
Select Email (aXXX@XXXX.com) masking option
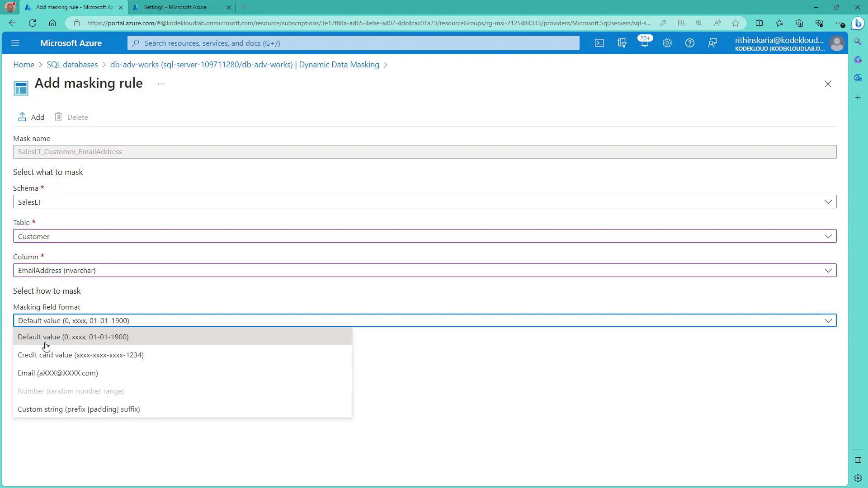(58, 373)
